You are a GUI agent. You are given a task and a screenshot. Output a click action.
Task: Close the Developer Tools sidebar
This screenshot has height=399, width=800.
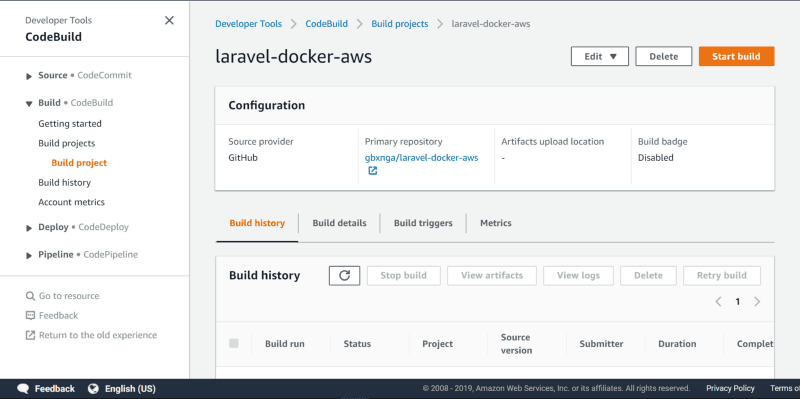169,20
